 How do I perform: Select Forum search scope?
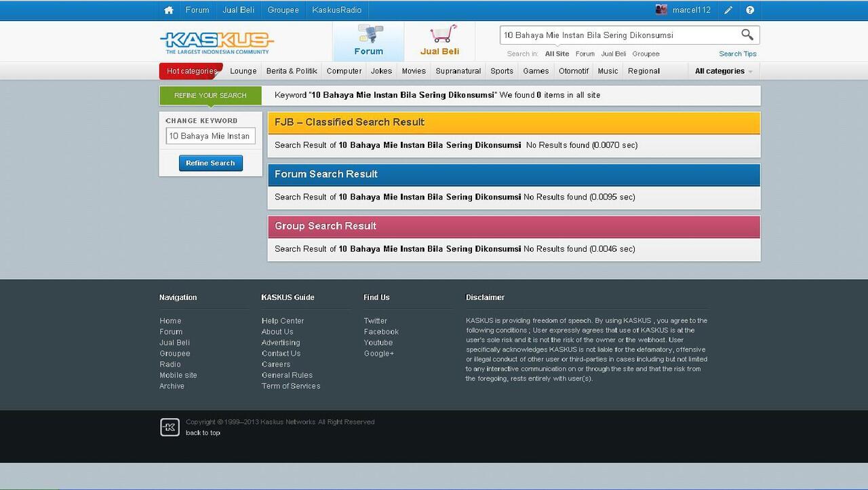pos(585,54)
